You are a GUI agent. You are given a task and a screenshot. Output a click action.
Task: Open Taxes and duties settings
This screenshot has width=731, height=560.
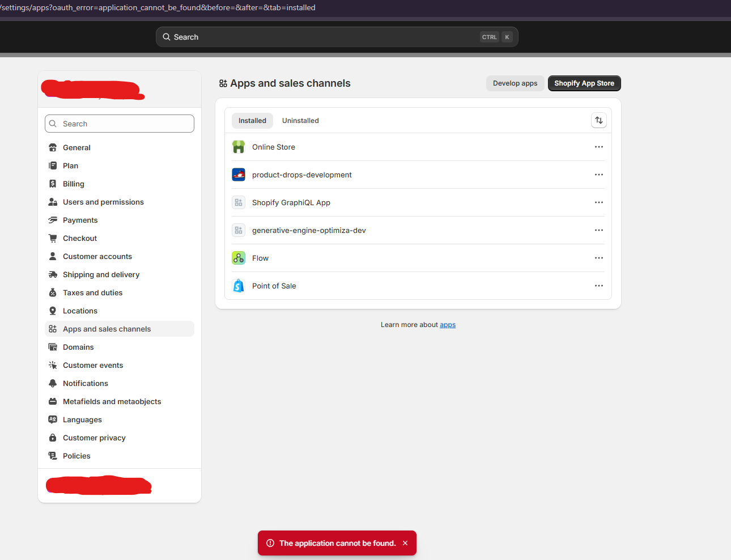(120, 292)
